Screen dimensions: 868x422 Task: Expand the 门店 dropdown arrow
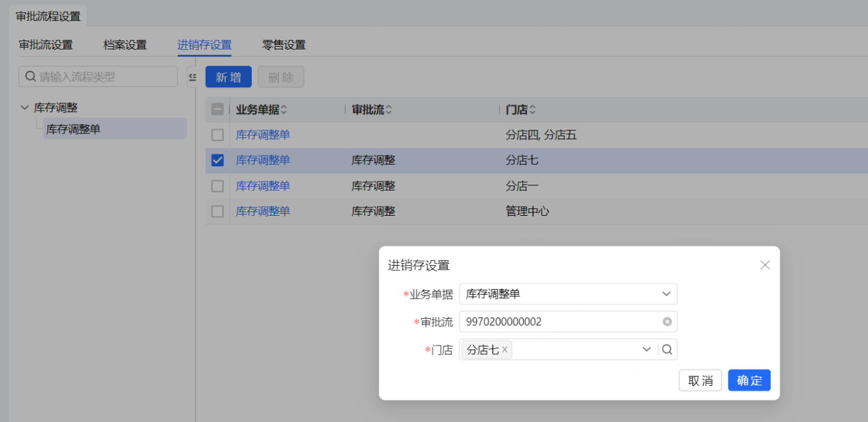pos(647,349)
